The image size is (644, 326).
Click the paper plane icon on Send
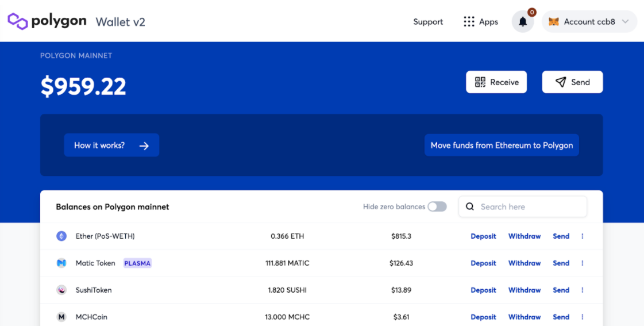(x=561, y=82)
